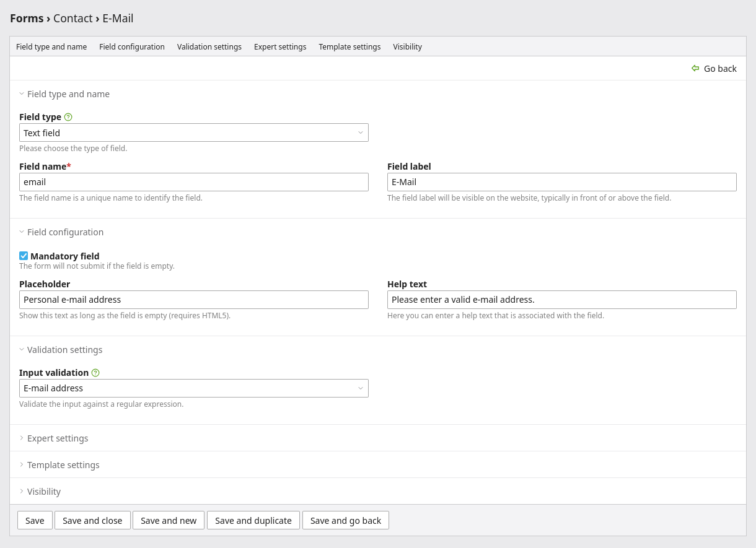The height and width of the screenshot is (548, 756).
Task: Click the Go back link text
Action: [720, 69]
